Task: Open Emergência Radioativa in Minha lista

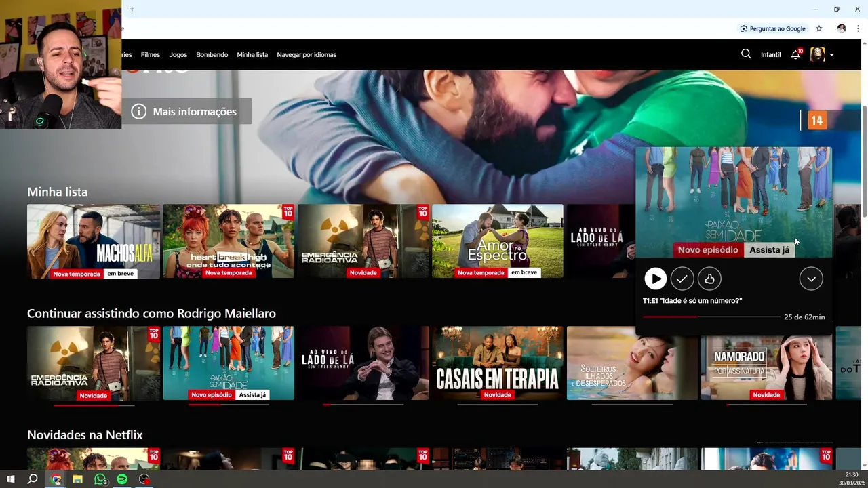Action: click(x=363, y=241)
